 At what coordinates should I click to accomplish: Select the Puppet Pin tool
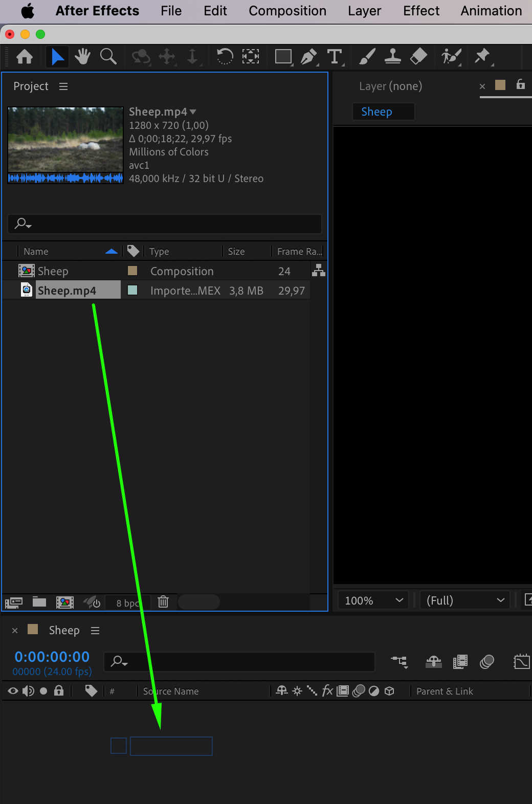482,56
